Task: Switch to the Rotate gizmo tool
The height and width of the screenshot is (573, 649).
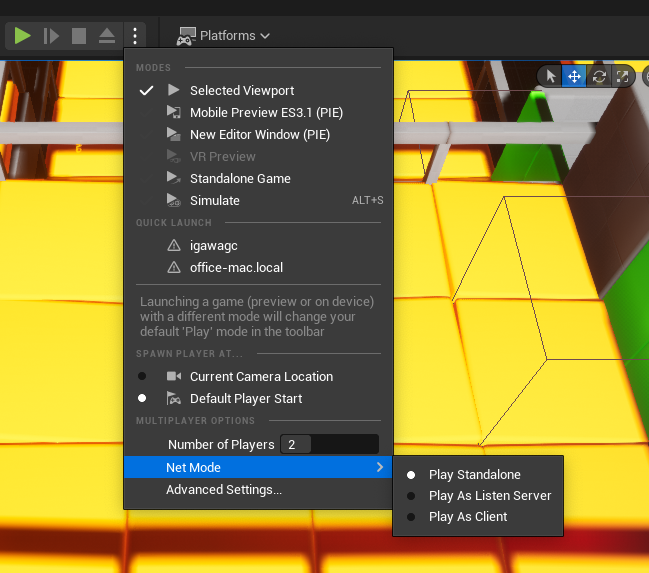Action: pyautogui.click(x=599, y=76)
